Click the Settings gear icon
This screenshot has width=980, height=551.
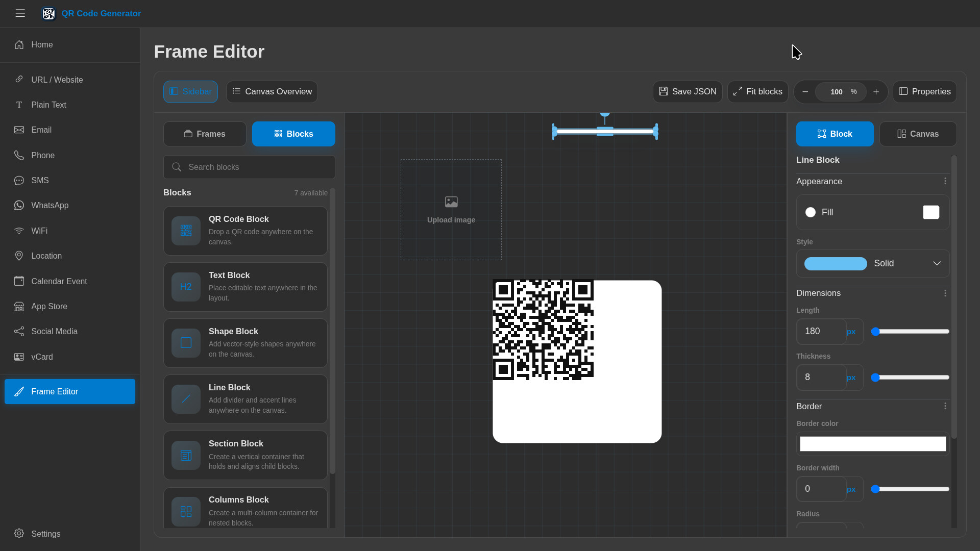[x=19, y=534]
